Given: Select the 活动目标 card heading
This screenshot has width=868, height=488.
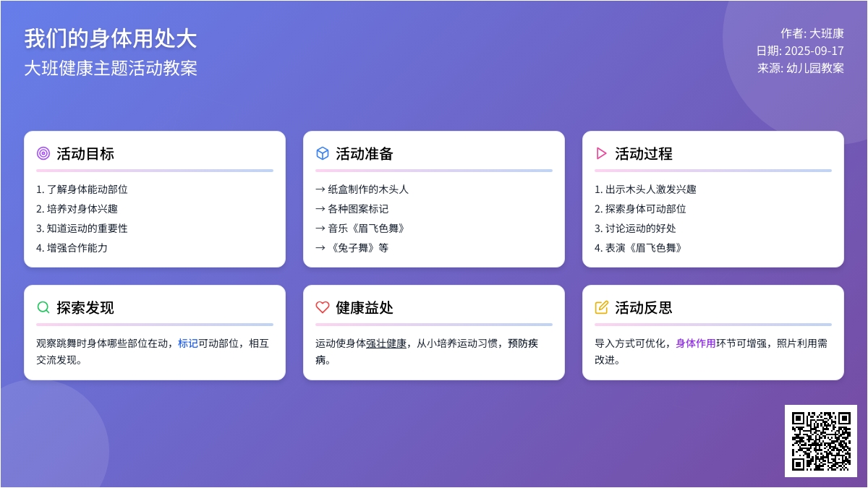Looking at the screenshot, I should [85, 153].
